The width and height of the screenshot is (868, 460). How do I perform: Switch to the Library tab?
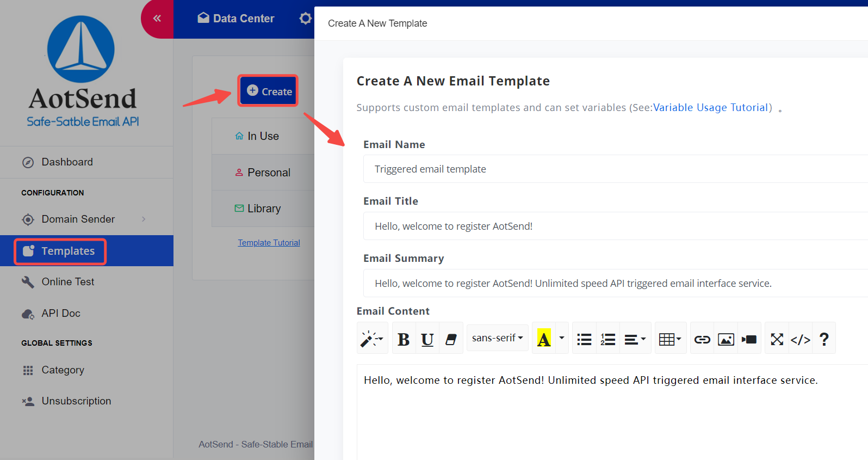263,208
